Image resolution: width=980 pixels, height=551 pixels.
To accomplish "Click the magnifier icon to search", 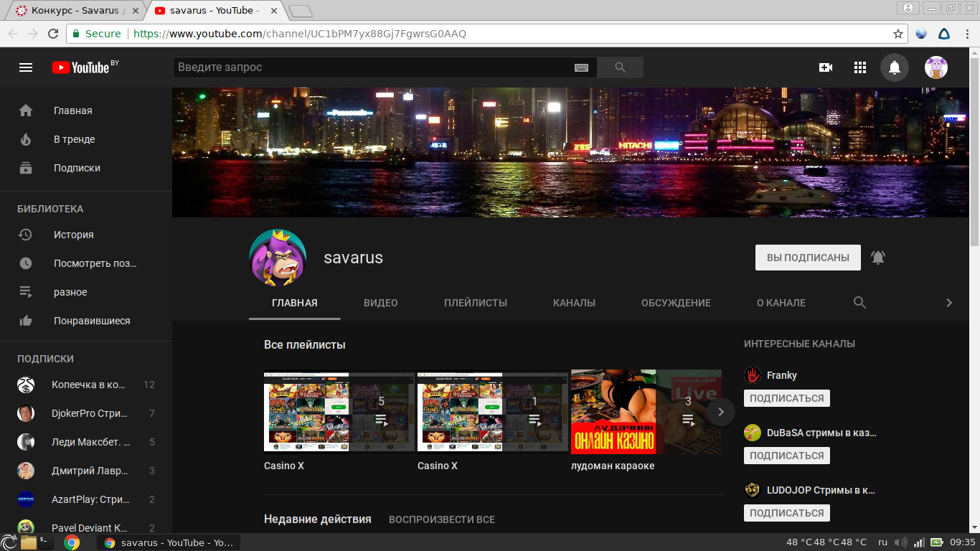I will click(x=619, y=67).
